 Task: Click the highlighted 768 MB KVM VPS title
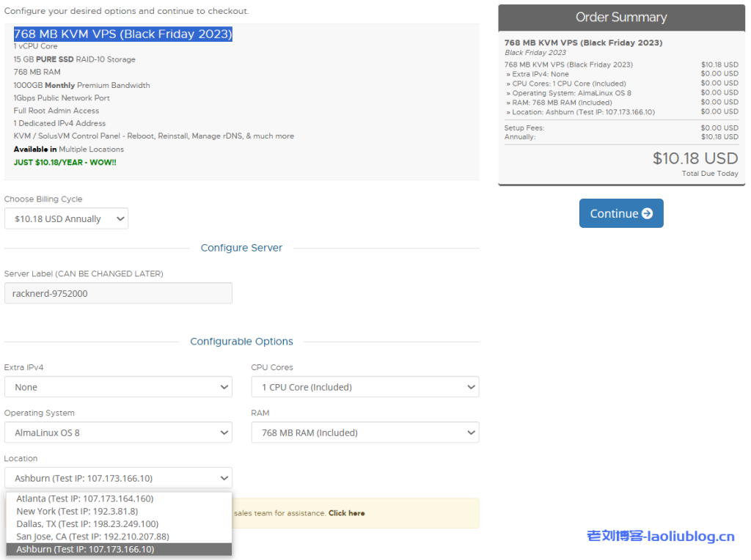[x=122, y=34]
